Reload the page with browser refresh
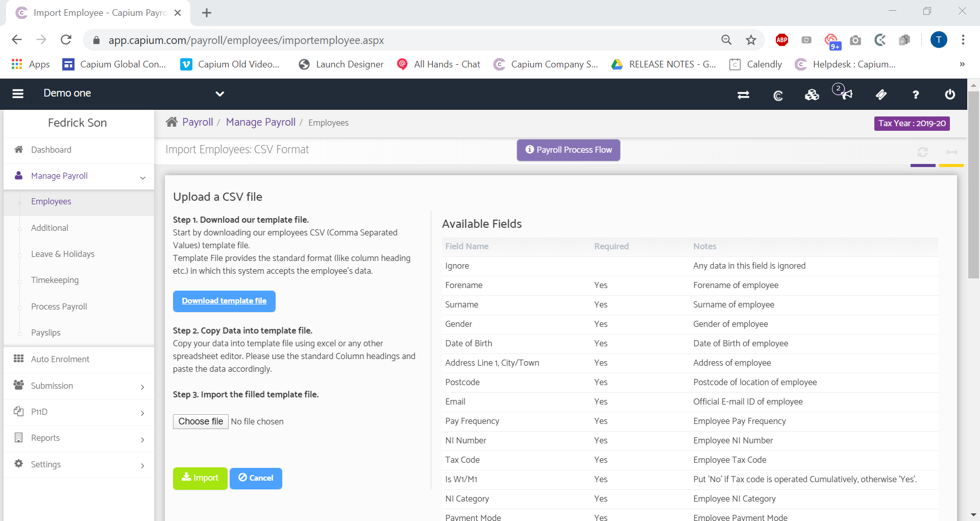 (66, 40)
